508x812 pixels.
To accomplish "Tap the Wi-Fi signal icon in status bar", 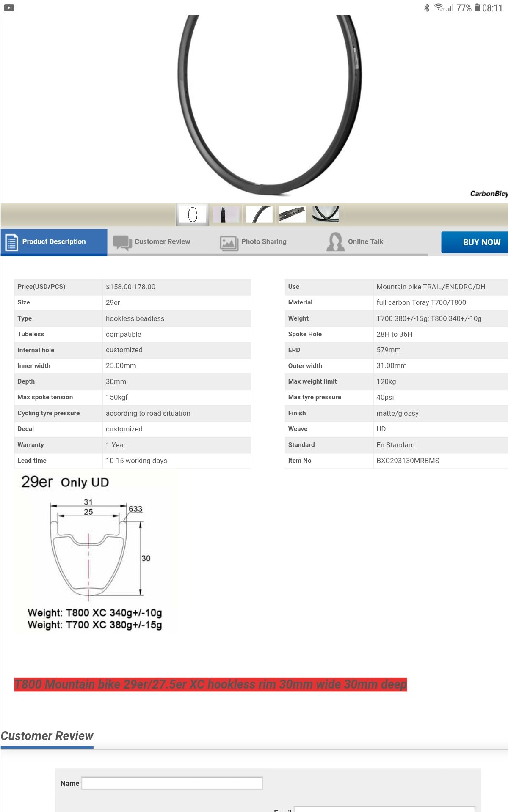I will pyautogui.click(x=439, y=7).
